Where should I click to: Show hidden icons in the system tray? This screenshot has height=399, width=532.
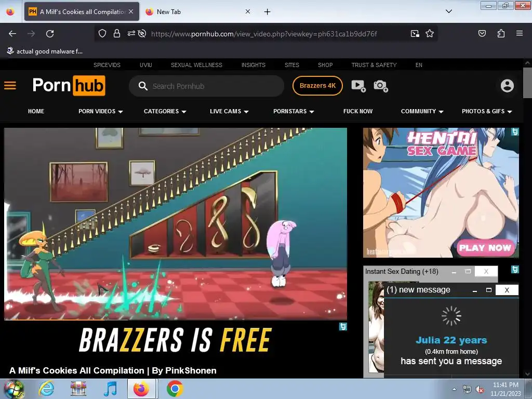point(454,389)
